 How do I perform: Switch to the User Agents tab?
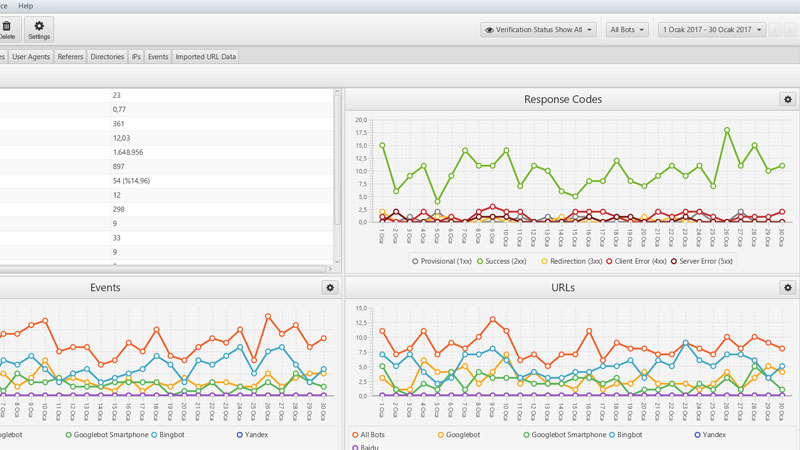pyautogui.click(x=31, y=57)
